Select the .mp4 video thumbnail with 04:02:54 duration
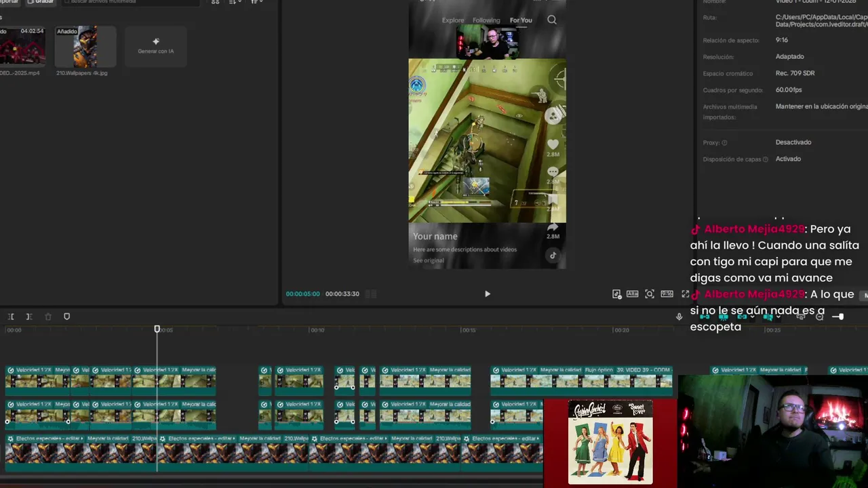Viewport: 868px width, 488px height. coord(22,46)
